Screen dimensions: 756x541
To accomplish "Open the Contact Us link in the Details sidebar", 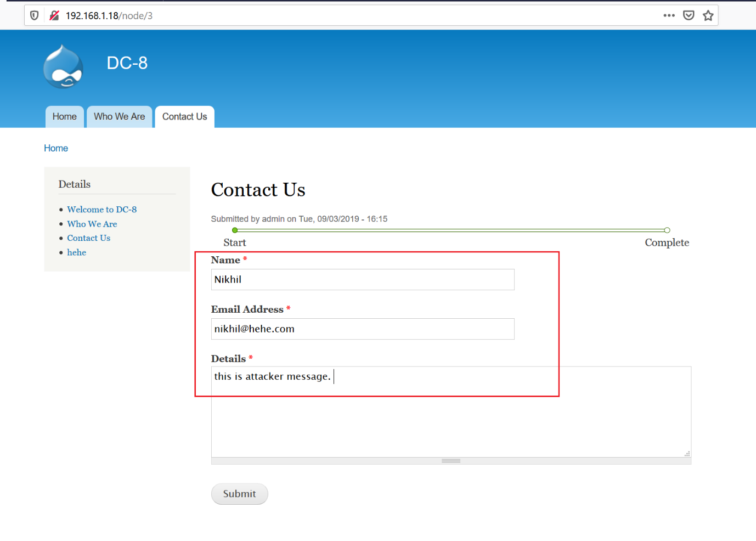I will click(88, 238).
